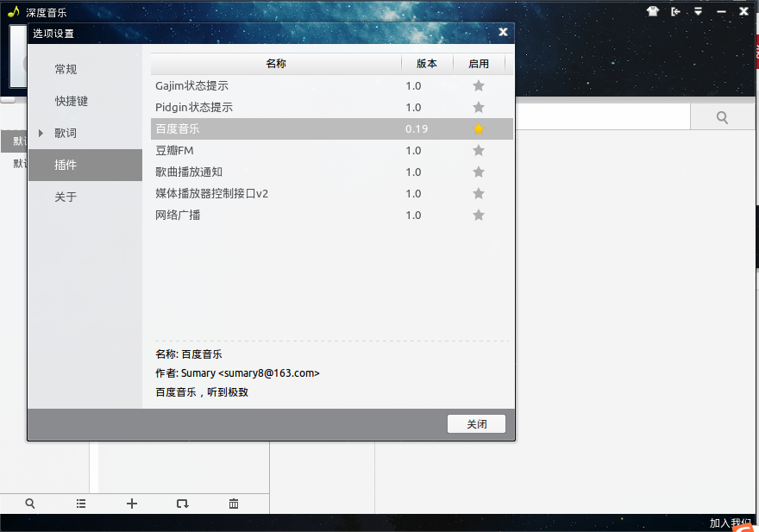Enable the Pidgin状态提示 plugin star

coord(478,107)
